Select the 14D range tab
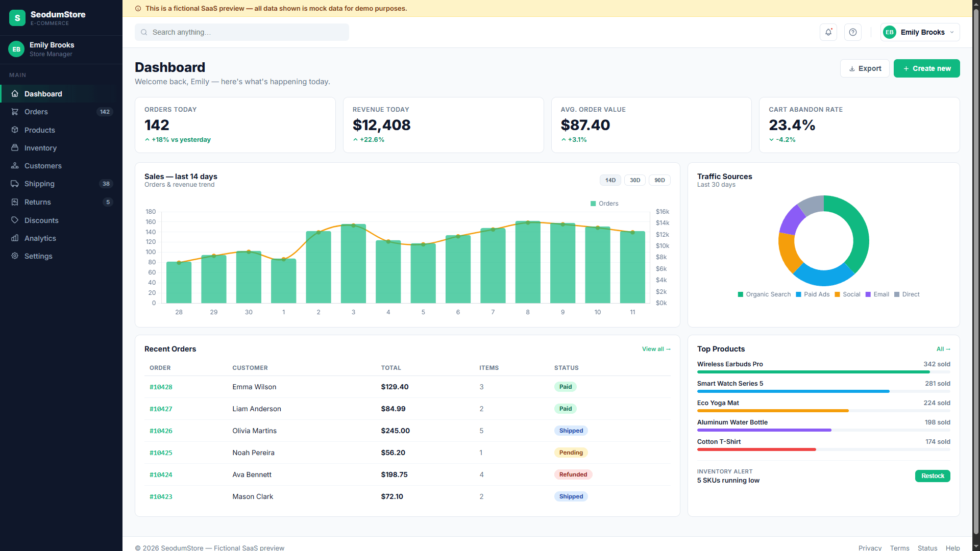Viewport: 980px width, 551px height. point(610,180)
